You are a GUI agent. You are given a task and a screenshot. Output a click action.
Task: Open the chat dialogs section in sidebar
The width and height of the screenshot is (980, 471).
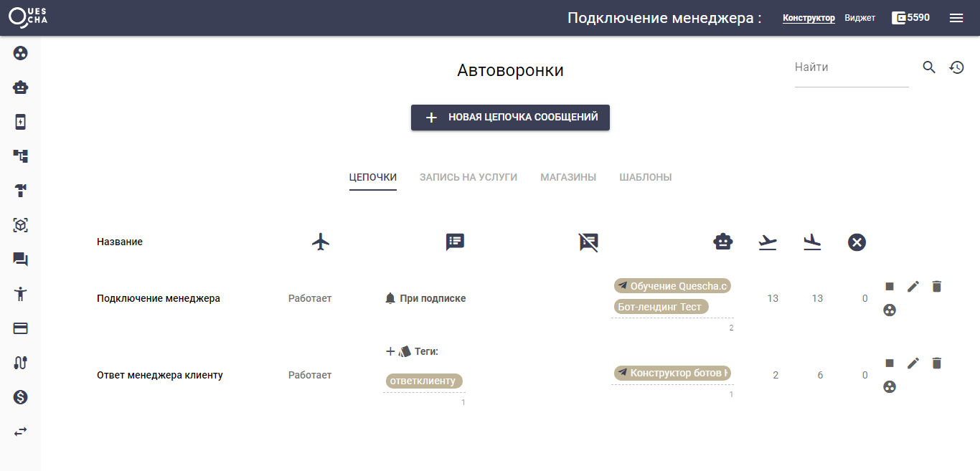19,259
